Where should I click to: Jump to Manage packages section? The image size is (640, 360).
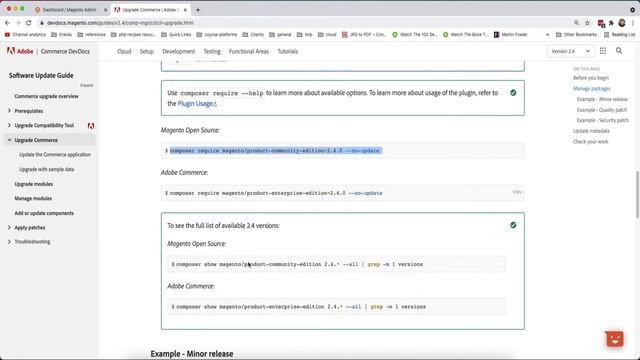591,89
